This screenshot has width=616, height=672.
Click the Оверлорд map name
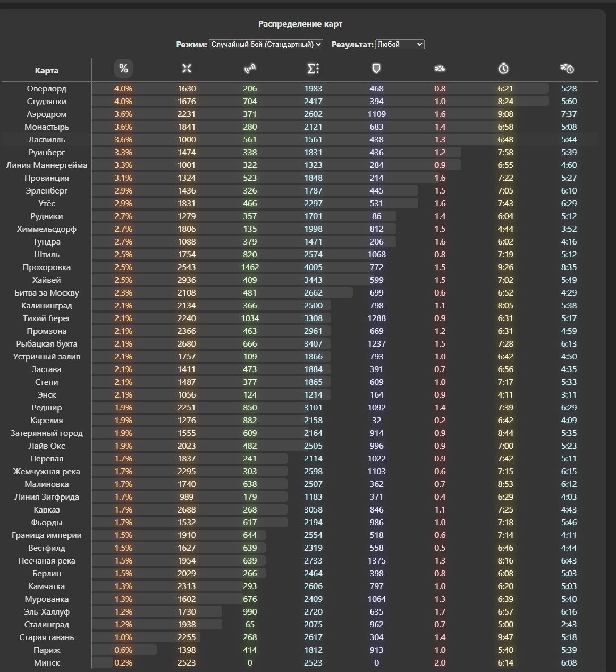pos(47,89)
